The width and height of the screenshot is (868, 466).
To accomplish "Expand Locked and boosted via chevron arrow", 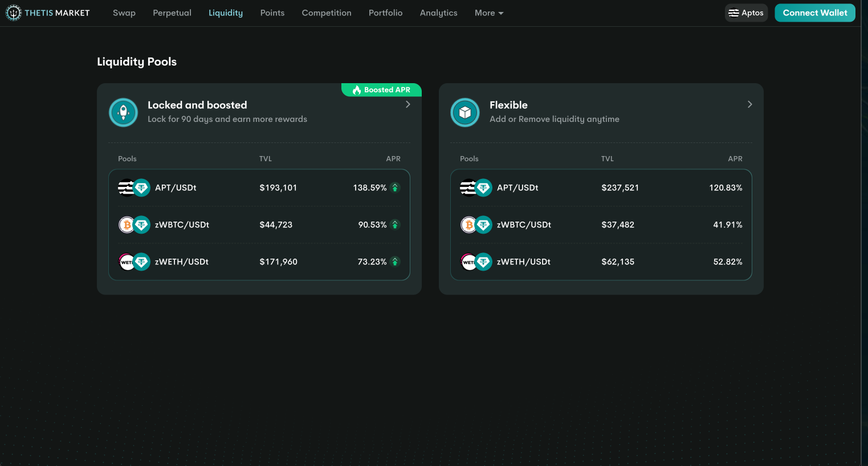I will (408, 104).
